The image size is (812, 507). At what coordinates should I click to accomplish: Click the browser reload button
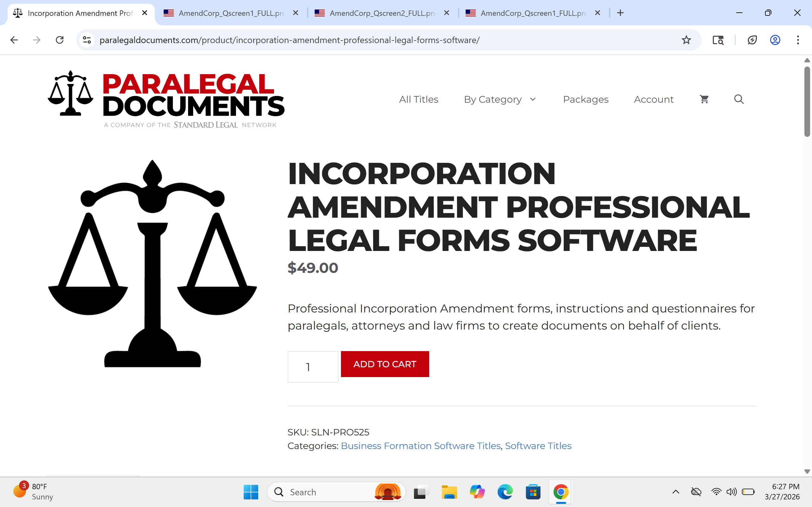coord(60,40)
